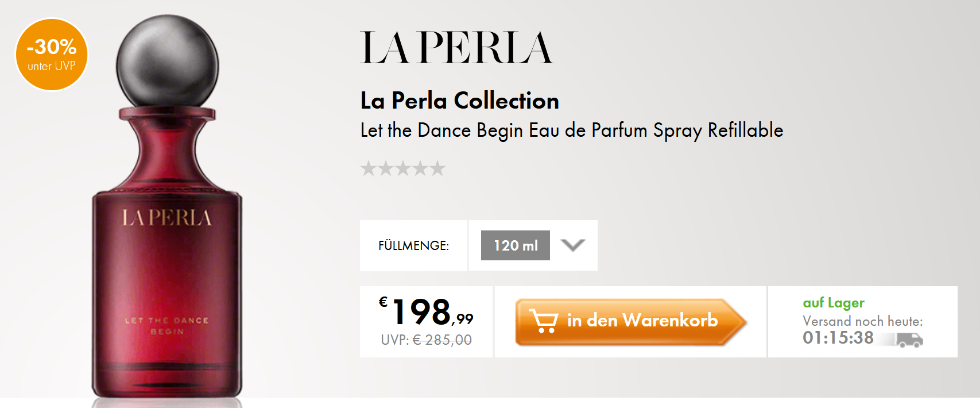Select the fifth rating star
The image size is (980, 408).
coord(437,168)
